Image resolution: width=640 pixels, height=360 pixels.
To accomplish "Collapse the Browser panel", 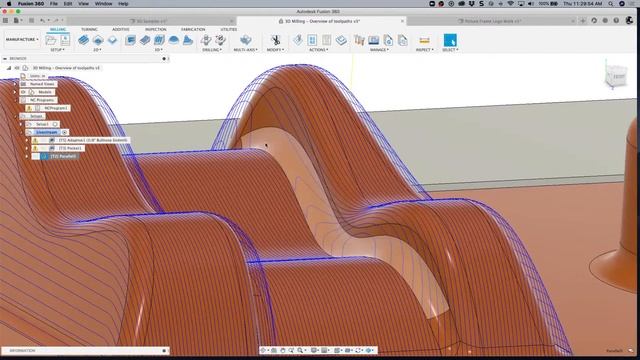I will (5, 59).
